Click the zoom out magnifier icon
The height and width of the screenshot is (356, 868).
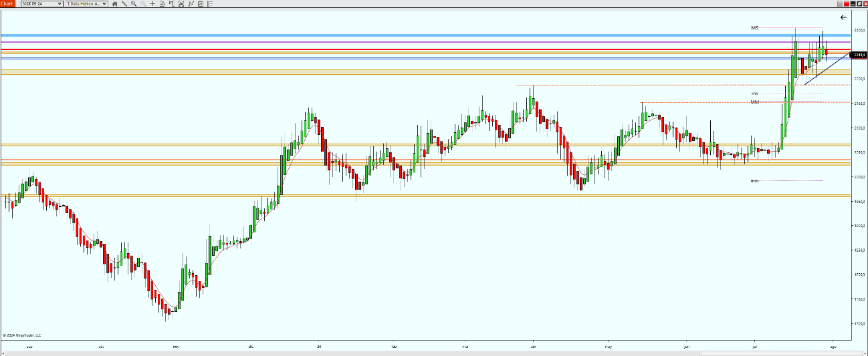click(x=143, y=3)
